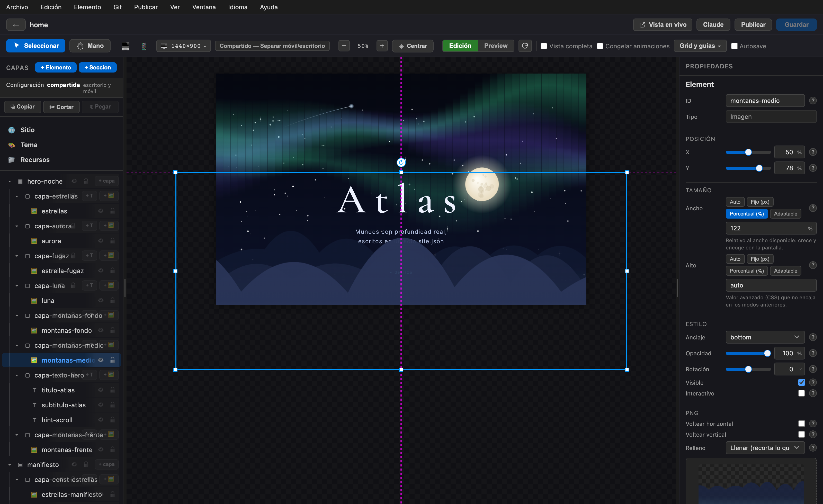This screenshot has height=504, width=823.
Task: Enable the Vista completa checkbox
Action: [x=544, y=46]
